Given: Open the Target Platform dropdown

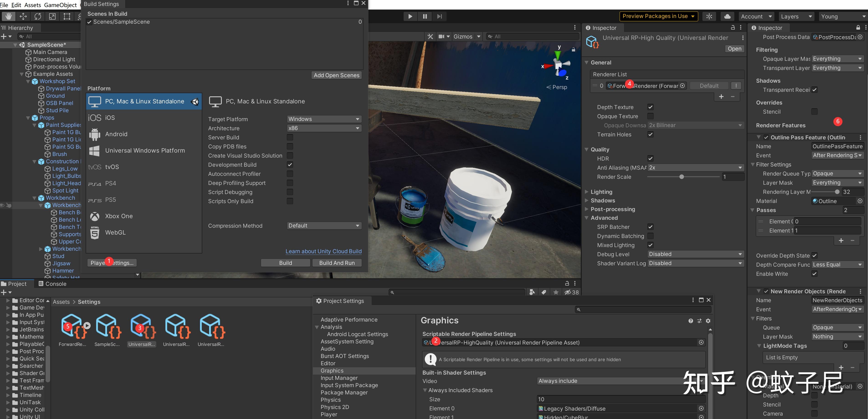Looking at the screenshot, I should [323, 119].
